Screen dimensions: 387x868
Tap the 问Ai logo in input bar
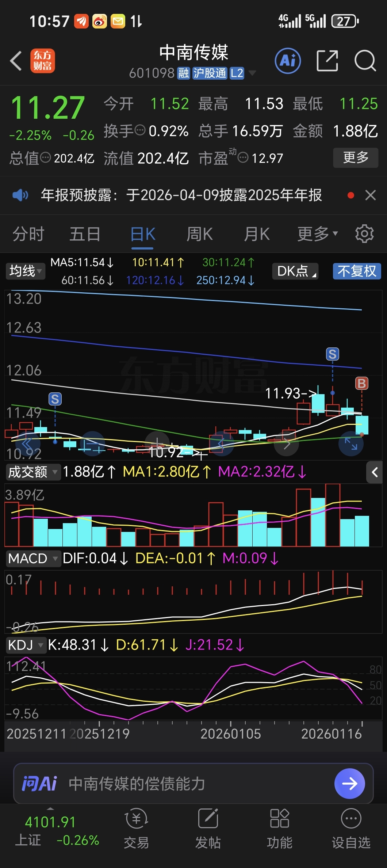pyautogui.click(x=39, y=784)
